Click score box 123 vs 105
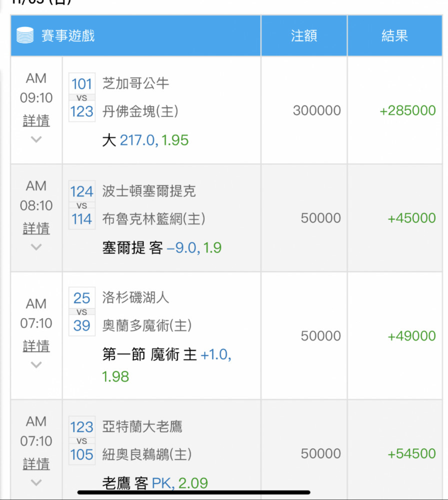The image size is (448, 500). pyautogui.click(x=82, y=440)
